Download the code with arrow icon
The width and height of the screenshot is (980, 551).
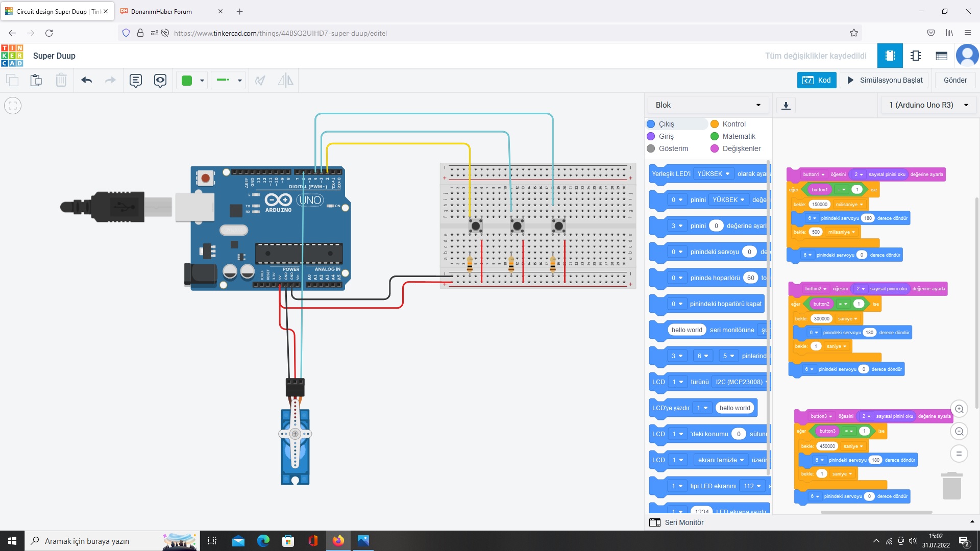click(x=786, y=106)
